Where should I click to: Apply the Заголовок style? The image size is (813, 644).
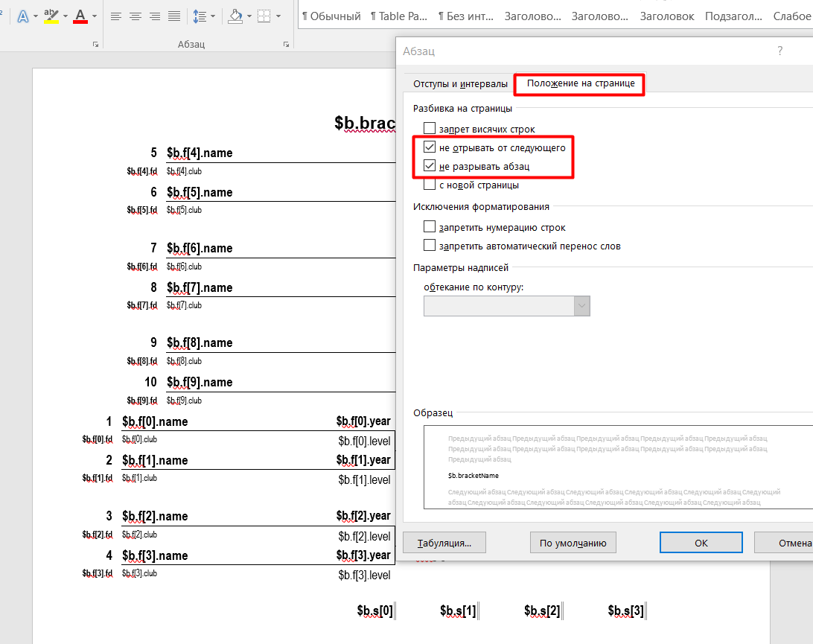(667, 16)
